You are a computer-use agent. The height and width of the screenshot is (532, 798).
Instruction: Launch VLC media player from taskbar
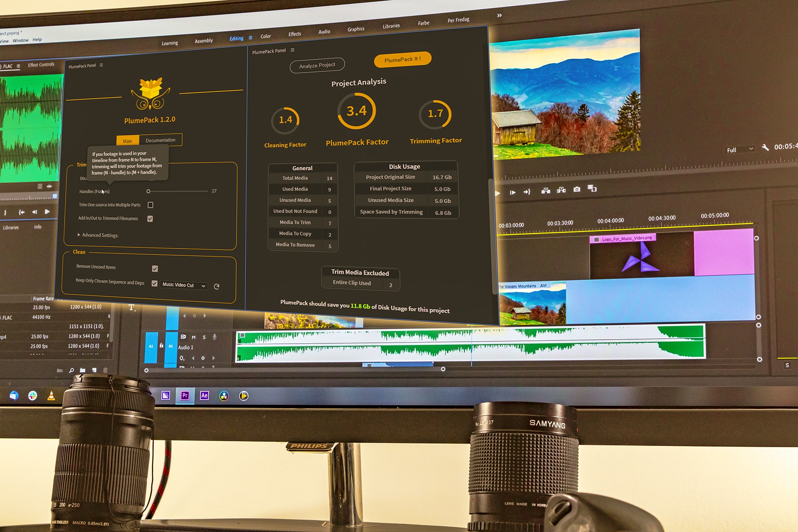click(51, 396)
